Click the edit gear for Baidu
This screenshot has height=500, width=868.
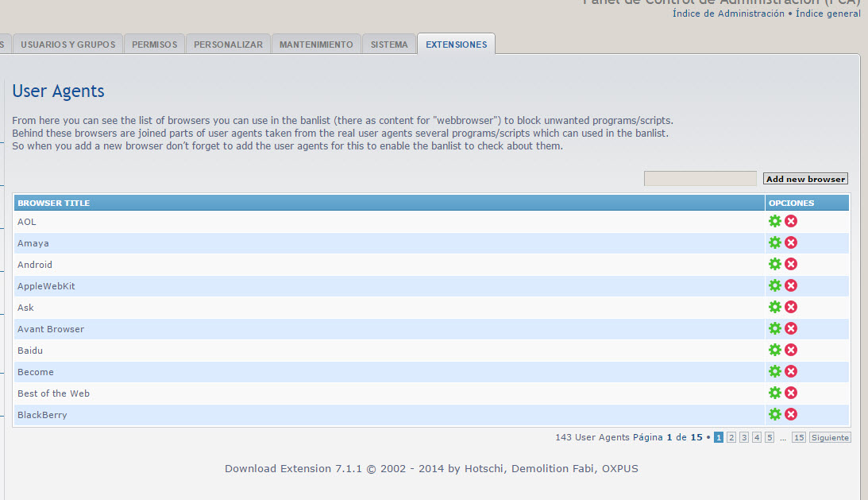pos(775,350)
